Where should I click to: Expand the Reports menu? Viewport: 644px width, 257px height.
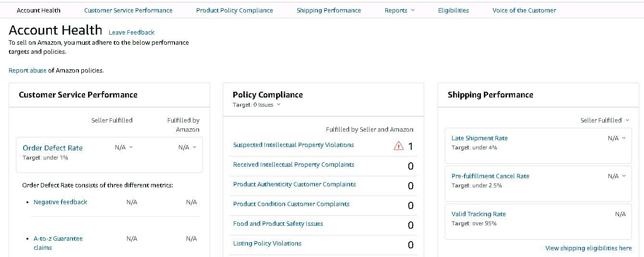coord(400,10)
